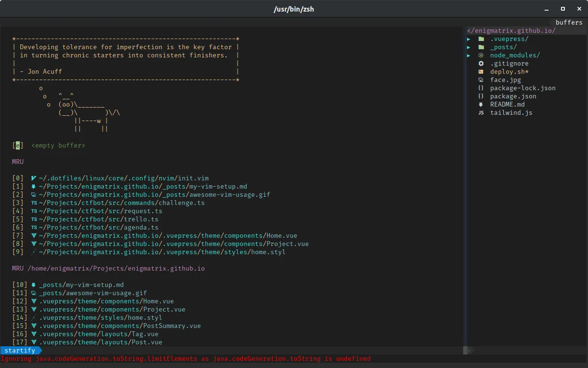Click the GIF icon beside awesome-vim-usage.gif

click(x=33, y=194)
